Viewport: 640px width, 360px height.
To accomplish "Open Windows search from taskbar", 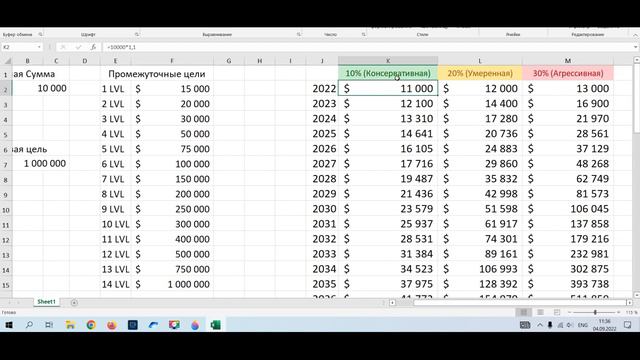I will [29, 325].
